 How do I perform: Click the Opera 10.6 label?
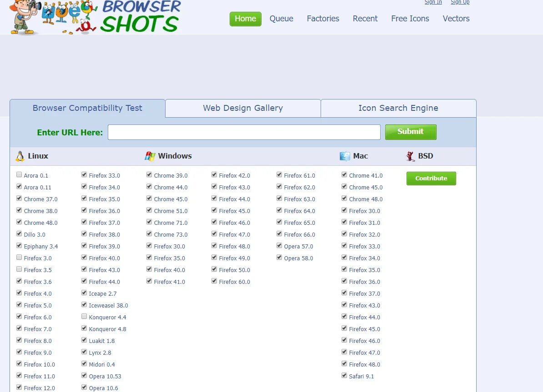104,388
